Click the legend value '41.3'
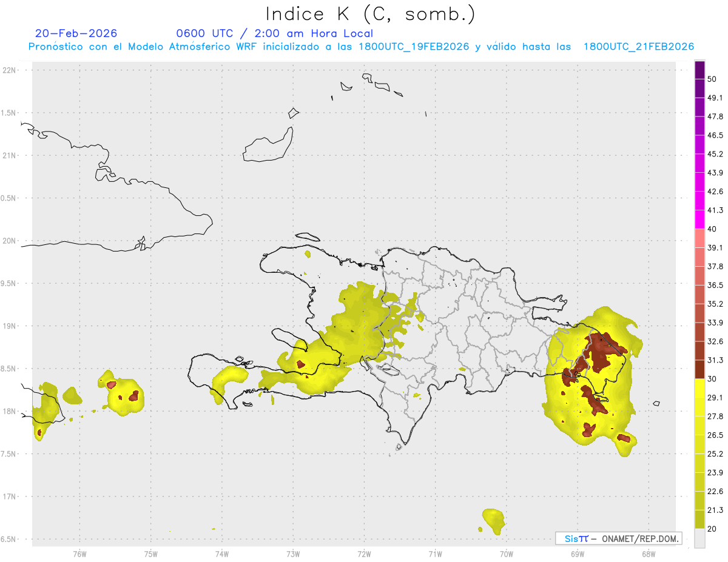The width and height of the screenshot is (728, 562). point(715,210)
